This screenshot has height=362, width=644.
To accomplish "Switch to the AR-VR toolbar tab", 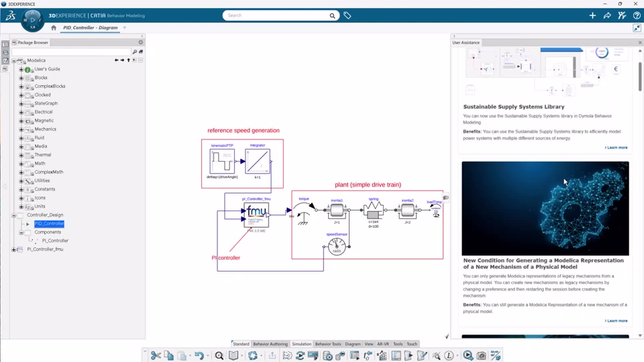I will [383, 344].
